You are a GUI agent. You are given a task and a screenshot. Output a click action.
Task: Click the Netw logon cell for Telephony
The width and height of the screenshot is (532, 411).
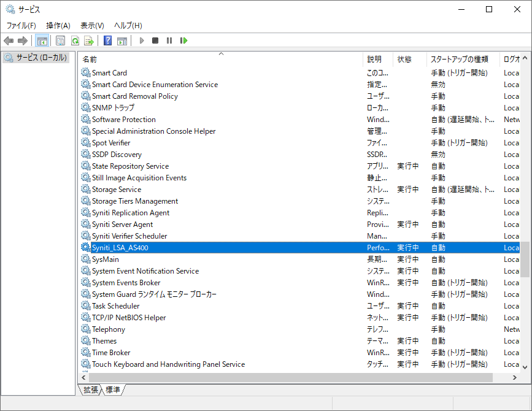point(512,329)
